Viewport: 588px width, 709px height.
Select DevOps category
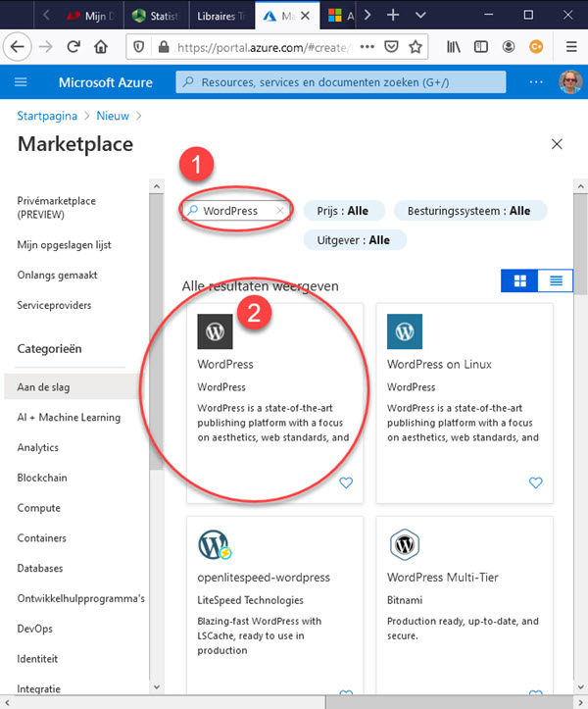coord(35,629)
